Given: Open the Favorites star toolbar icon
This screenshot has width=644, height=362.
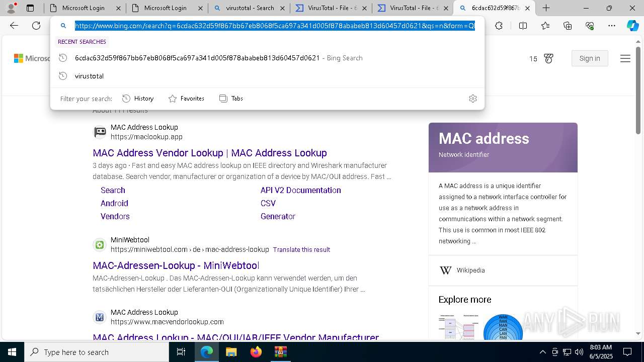Looking at the screenshot, I should coord(545,26).
